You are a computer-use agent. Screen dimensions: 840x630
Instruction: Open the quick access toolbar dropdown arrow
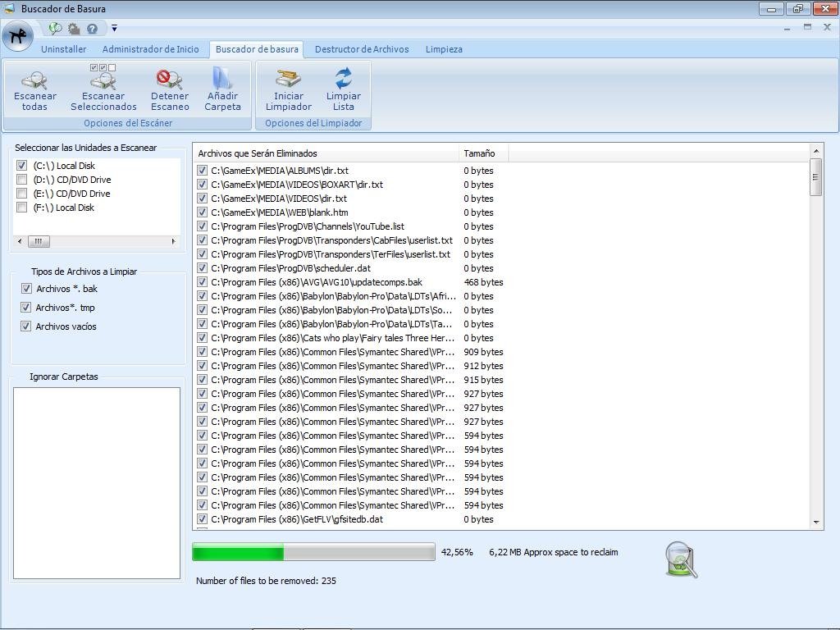(x=114, y=29)
